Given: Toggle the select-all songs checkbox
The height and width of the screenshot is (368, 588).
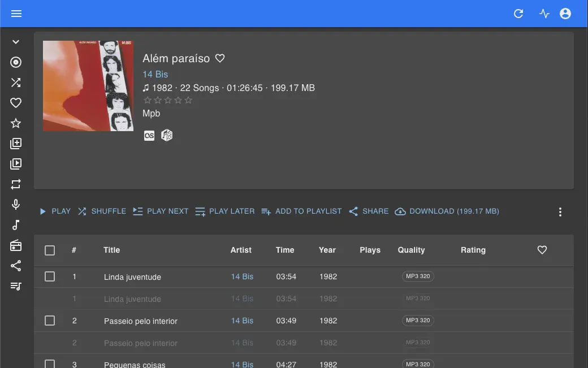Looking at the screenshot, I should (x=50, y=250).
